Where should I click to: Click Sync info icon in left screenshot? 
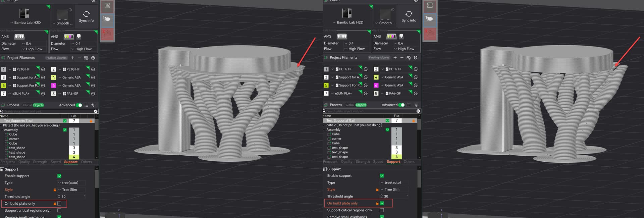pos(86,14)
